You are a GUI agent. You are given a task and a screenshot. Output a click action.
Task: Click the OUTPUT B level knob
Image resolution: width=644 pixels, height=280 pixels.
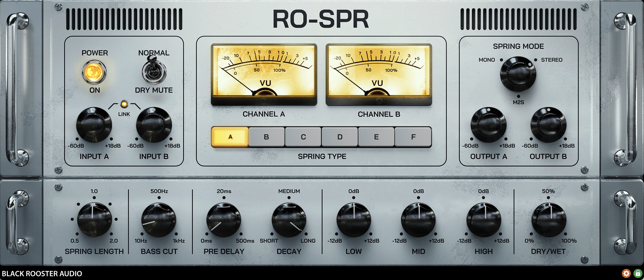click(x=548, y=125)
